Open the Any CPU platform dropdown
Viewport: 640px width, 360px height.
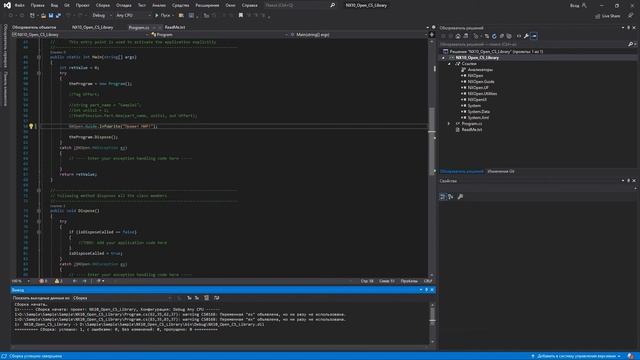[133, 16]
